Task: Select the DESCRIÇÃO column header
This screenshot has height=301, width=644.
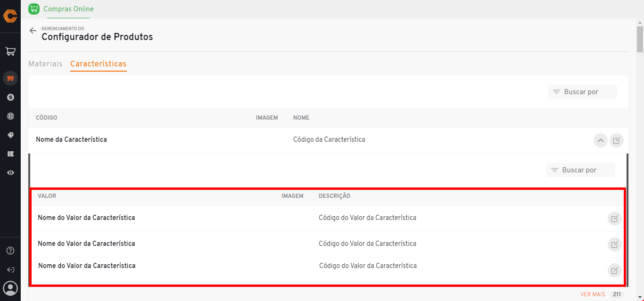Action: coord(334,196)
